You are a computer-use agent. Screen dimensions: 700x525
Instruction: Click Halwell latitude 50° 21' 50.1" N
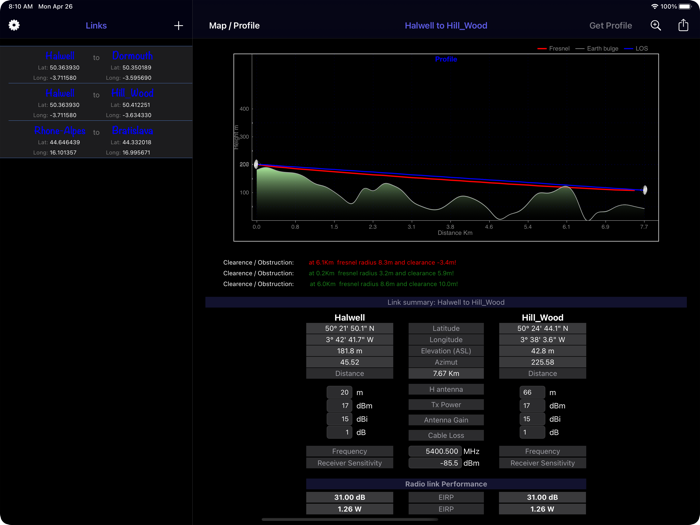(x=350, y=329)
